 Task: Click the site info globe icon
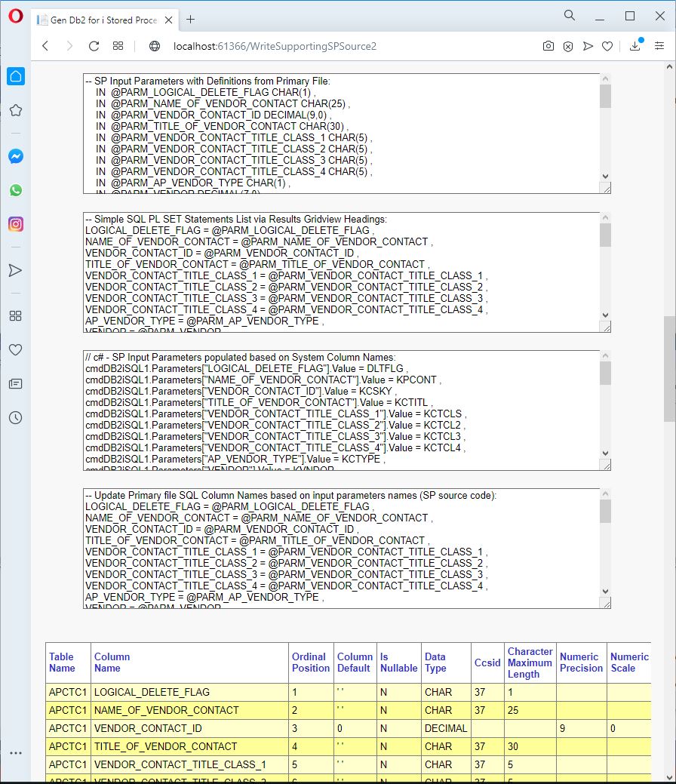155,46
